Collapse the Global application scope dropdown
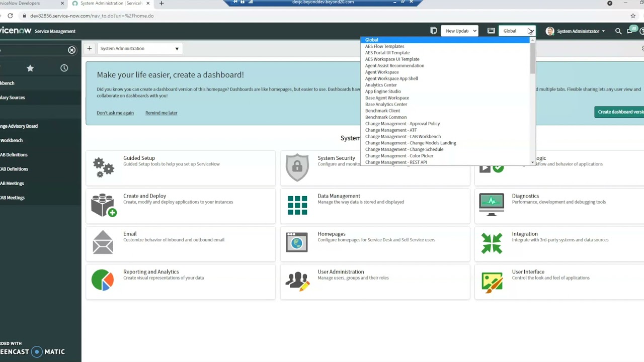The height and width of the screenshot is (362, 644). click(x=517, y=31)
